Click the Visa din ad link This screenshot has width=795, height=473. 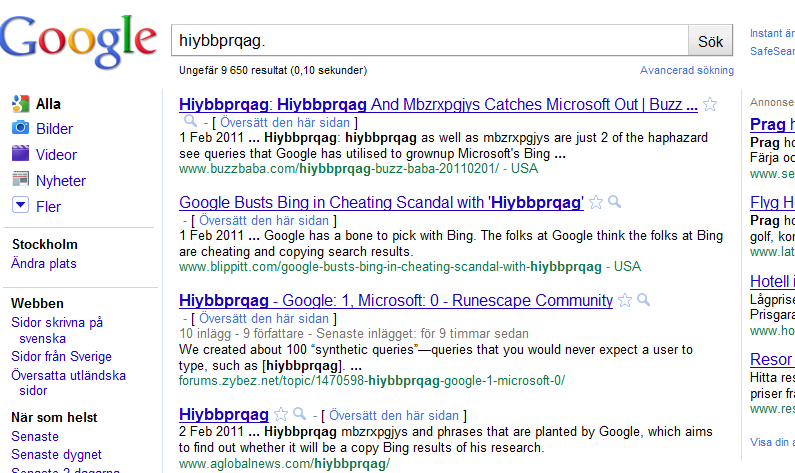(772, 442)
